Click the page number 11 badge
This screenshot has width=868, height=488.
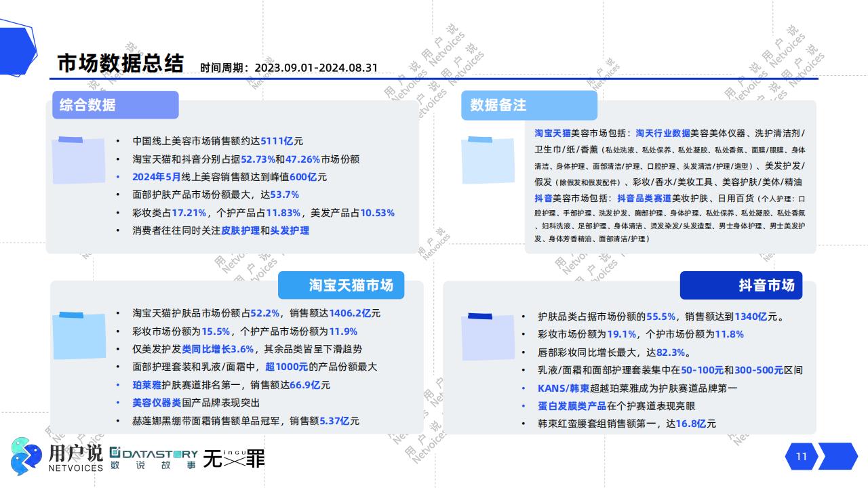[x=801, y=456]
